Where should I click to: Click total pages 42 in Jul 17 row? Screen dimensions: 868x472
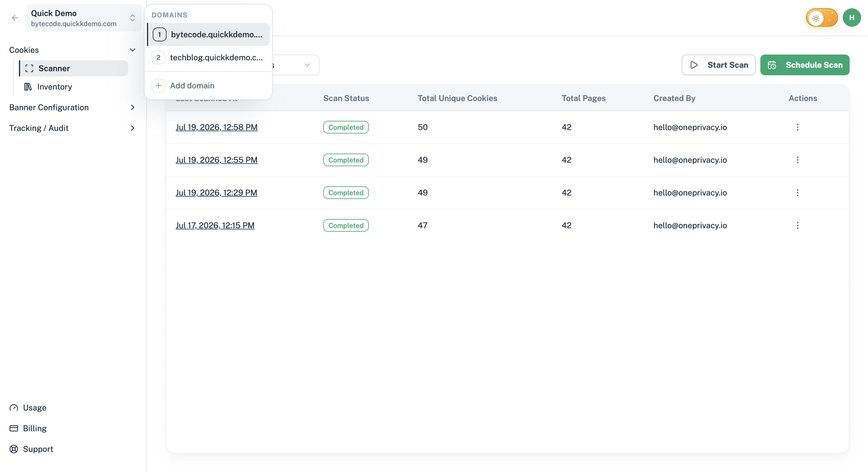coord(566,226)
